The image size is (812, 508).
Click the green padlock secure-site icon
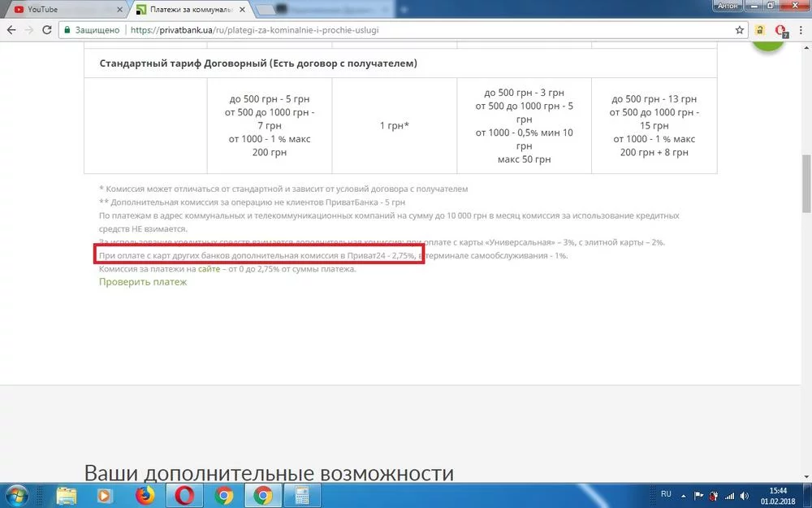pos(67,30)
